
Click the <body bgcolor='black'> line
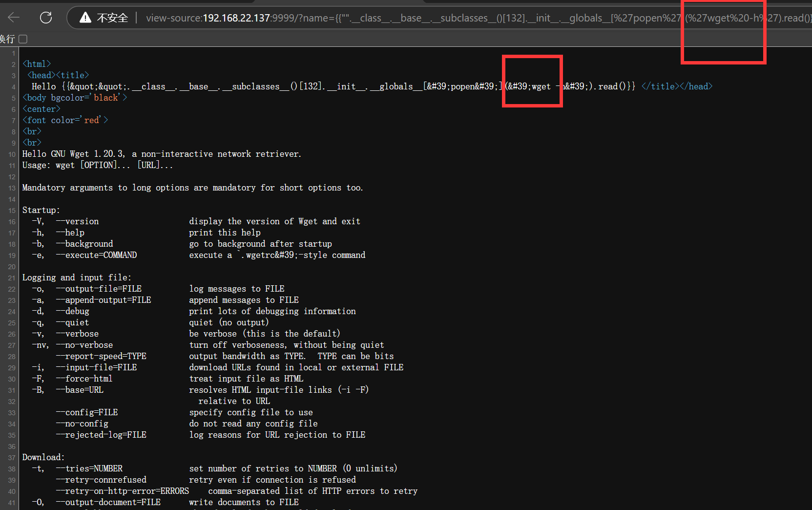click(75, 98)
